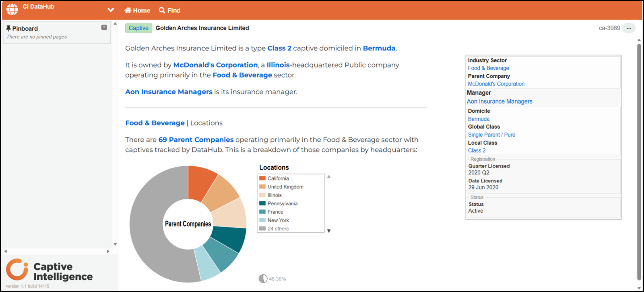This screenshot has width=644, height=292.
Task: Click the green Captive tag
Action: click(138, 28)
